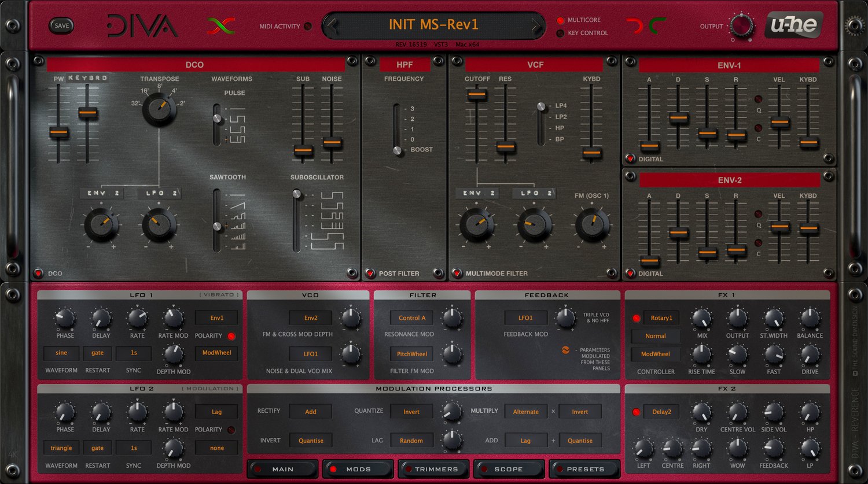Image resolution: width=868 pixels, height=484 pixels.
Task: Toggle the C button in ENV-2
Action: [x=758, y=243]
